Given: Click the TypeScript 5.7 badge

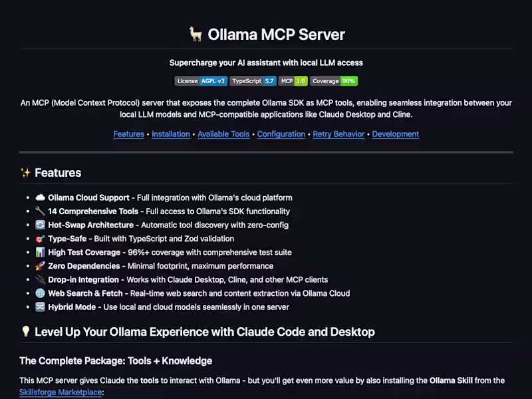Looking at the screenshot, I should (x=253, y=80).
